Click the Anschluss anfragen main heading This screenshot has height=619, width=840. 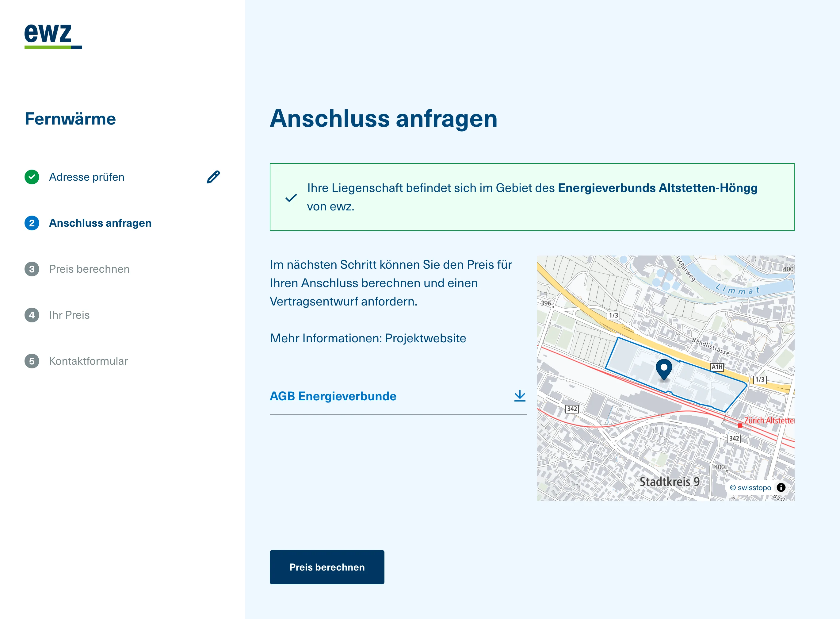[384, 118]
